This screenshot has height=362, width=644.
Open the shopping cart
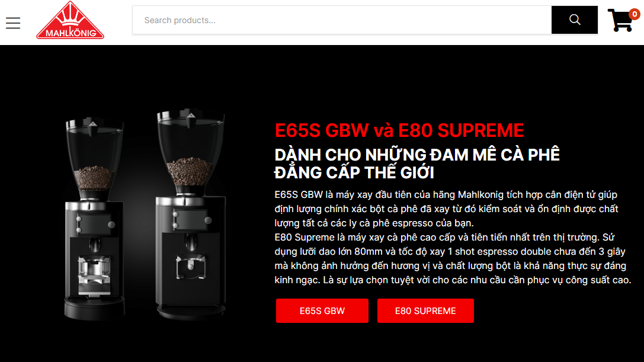[x=620, y=20]
